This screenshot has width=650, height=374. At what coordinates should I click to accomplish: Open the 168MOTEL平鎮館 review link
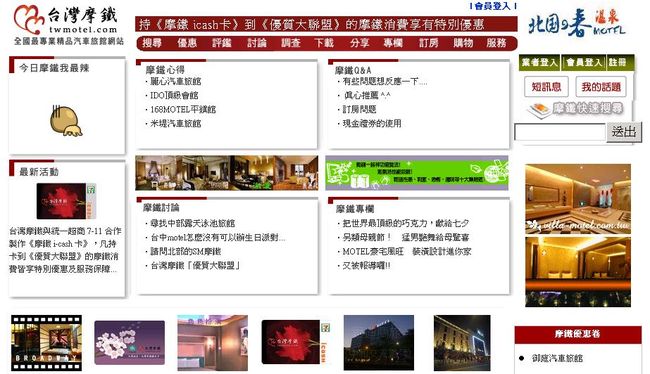(x=183, y=109)
